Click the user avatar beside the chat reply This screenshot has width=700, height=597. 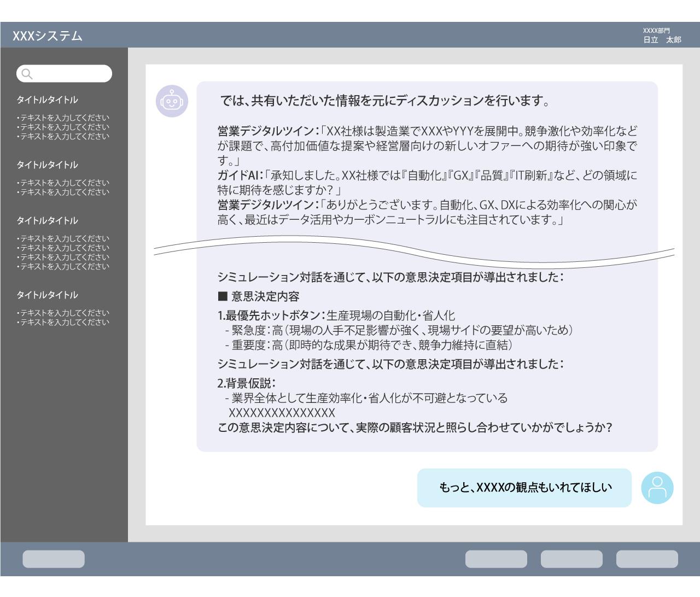657,488
